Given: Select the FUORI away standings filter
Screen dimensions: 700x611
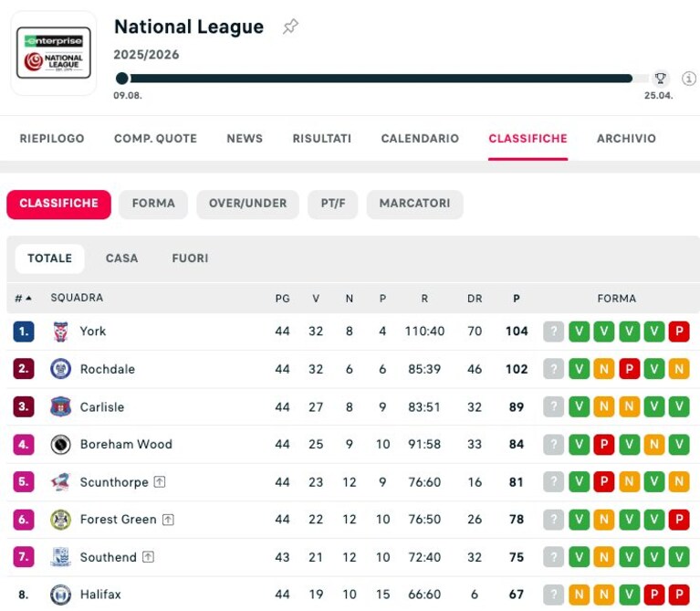Looking at the screenshot, I should click(x=190, y=258).
